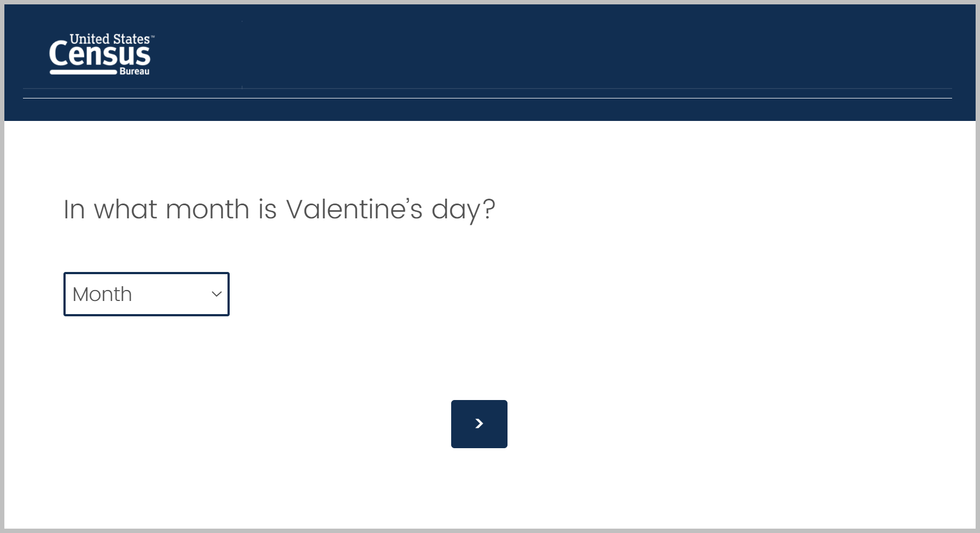Click the down arrow in the Month selector
The image size is (980, 533).
[x=217, y=294]
